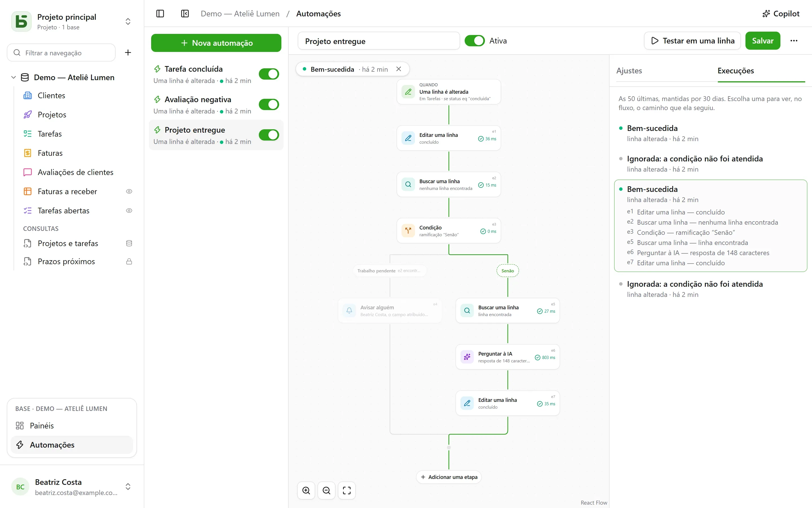Click the Projeto entregue name field
The image size is (812, 508).
click(x=378, y=41)
